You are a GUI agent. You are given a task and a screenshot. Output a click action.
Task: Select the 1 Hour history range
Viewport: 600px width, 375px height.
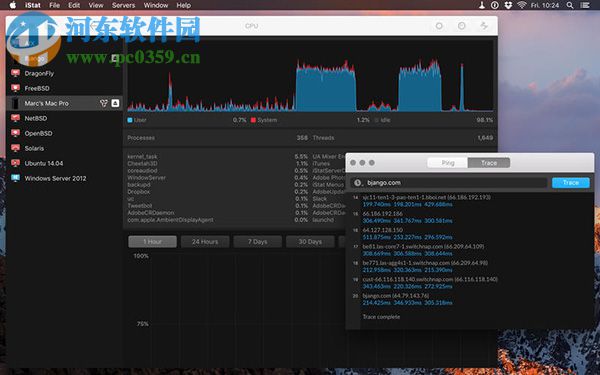click(x=152, y=241)
